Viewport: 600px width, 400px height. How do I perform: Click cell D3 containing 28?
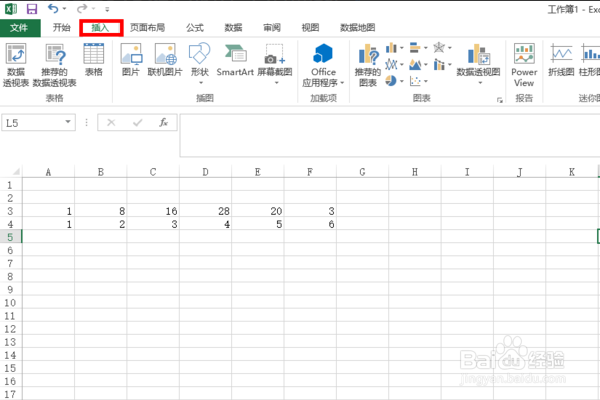(x=205, y=211)
